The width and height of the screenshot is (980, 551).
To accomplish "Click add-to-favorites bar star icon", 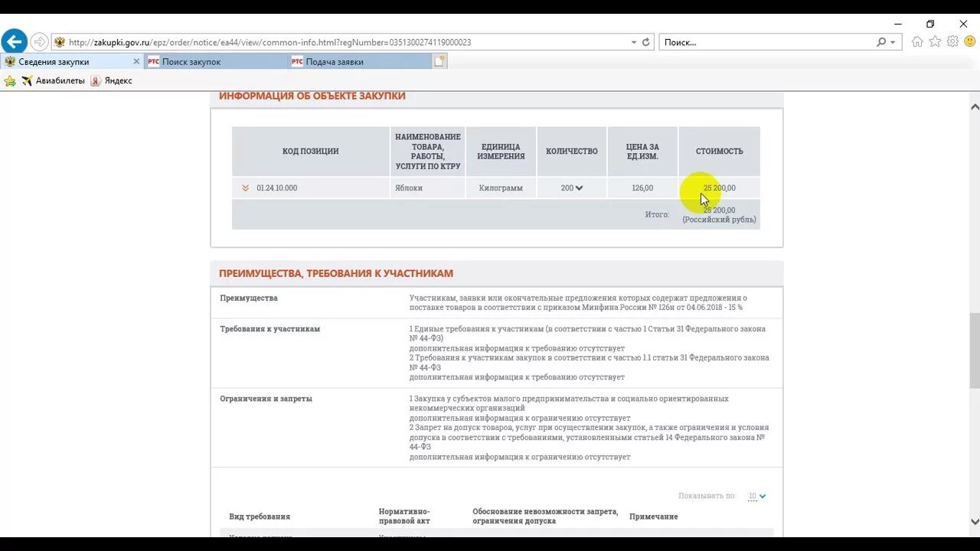I will tap(10, 80).
